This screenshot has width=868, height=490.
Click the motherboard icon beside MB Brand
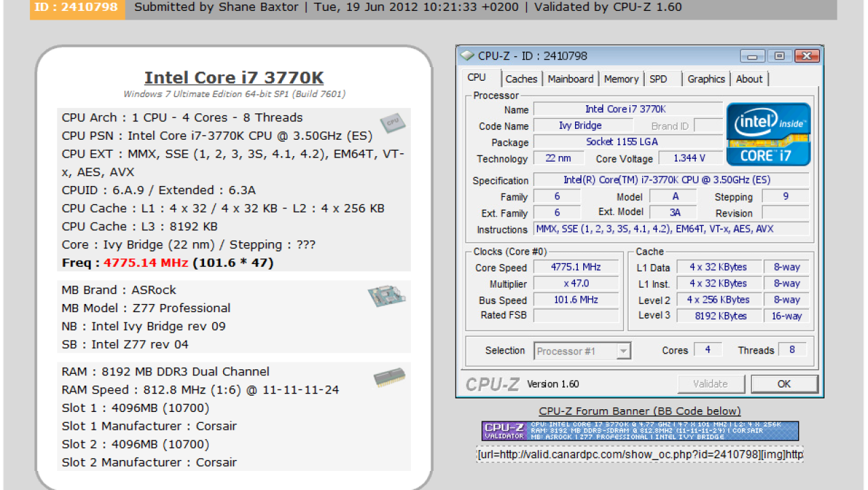[x=387, y=295]
